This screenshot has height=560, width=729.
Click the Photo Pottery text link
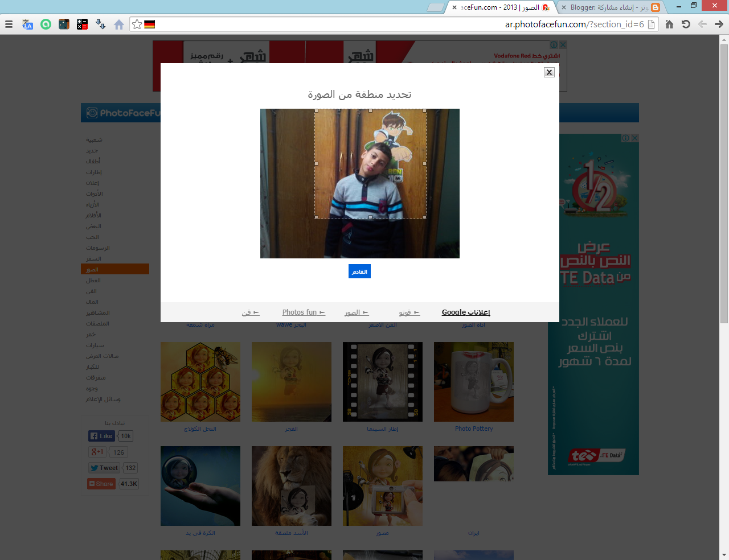point(474,429)
